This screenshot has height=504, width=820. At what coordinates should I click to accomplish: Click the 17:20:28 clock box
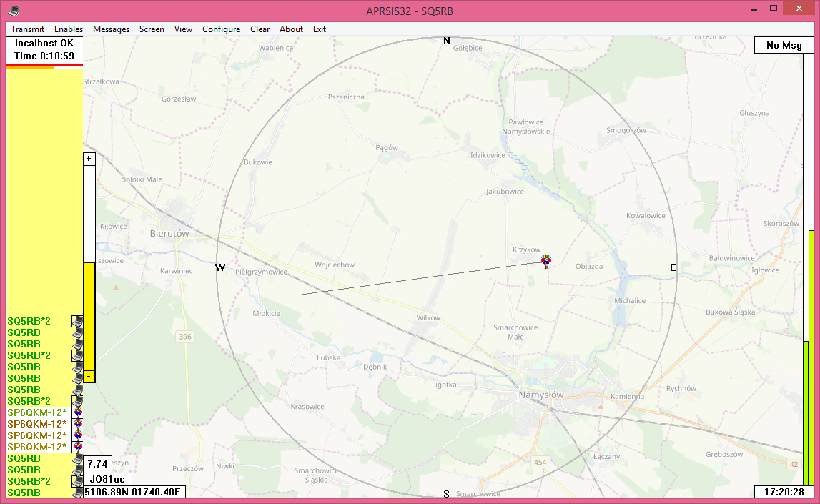[x=784, y=492]
